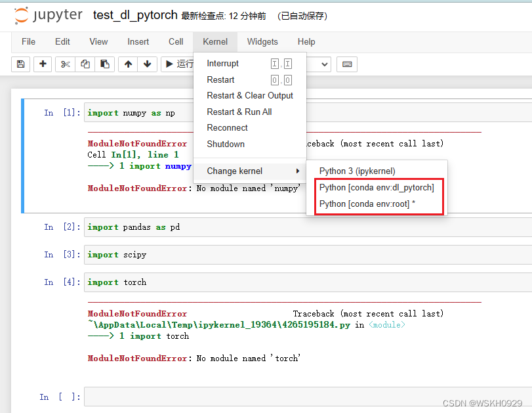Open the Edit menu
Screen dimensions: 532x413
pyautogui.click(x=62, y=42)
